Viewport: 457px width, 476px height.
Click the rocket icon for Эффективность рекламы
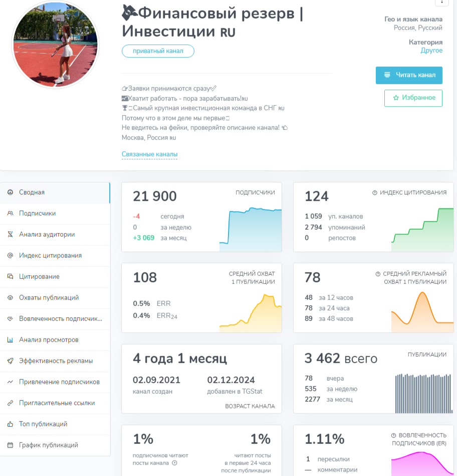tap(11, 361)
